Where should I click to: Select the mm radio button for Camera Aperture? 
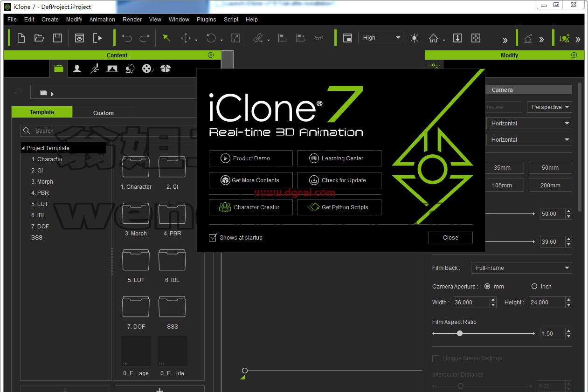487,286
